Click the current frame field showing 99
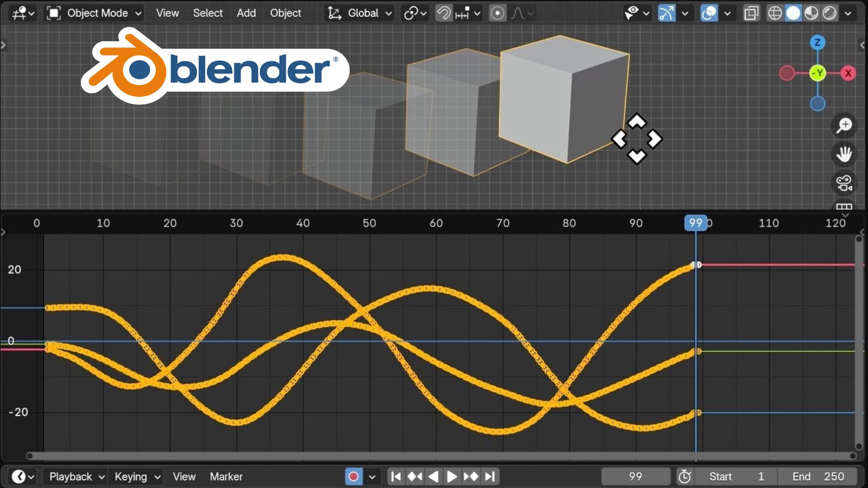Image resolution: width=868 pixels, height=488 pixels. 635,477
